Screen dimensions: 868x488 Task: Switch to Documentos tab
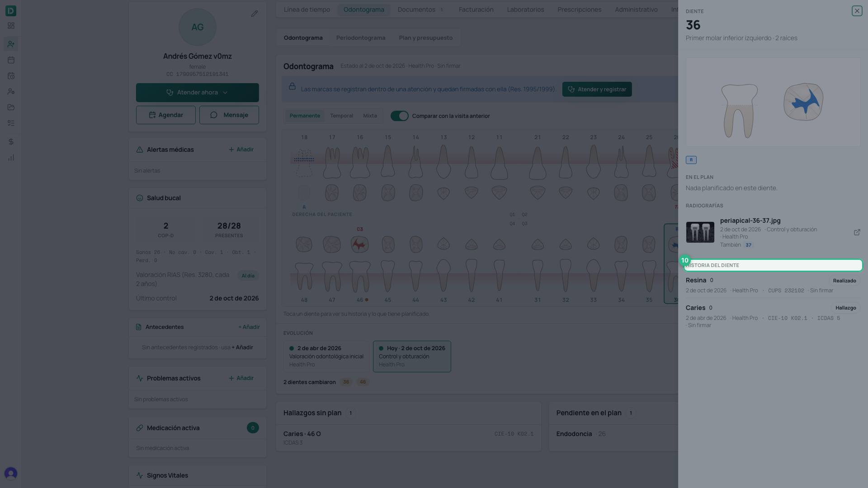(x=420, y=9)
